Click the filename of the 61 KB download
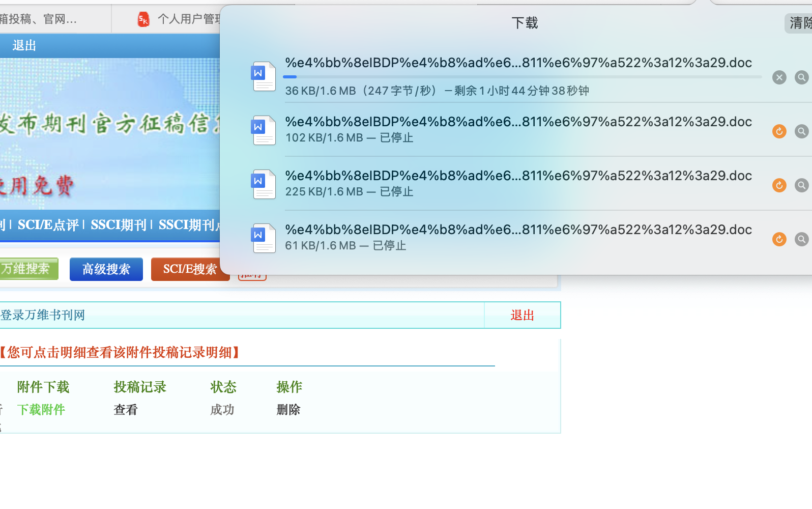Screen dimensions: 812x509 (x=518, y=230)
